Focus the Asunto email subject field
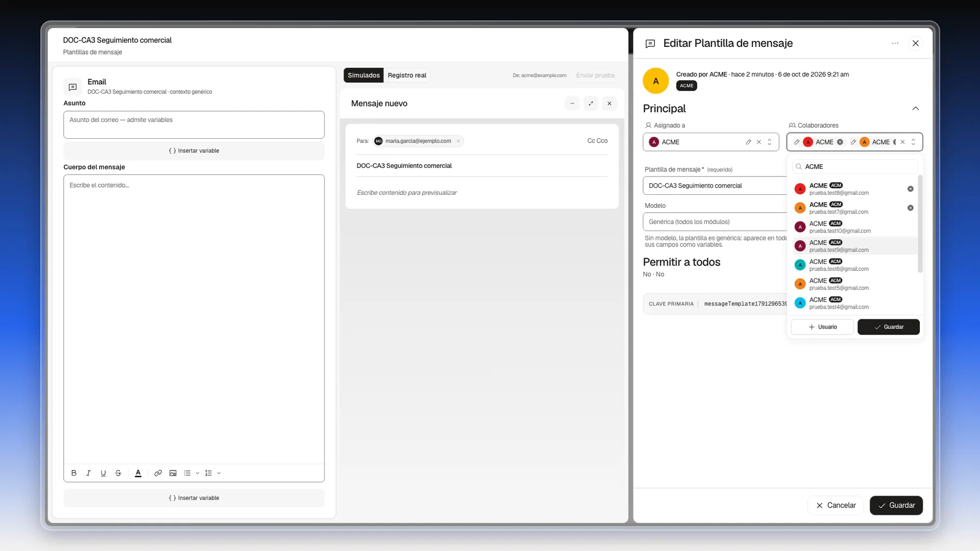The height and width of the screenshot is (551, 980). [x=194, y=125]
